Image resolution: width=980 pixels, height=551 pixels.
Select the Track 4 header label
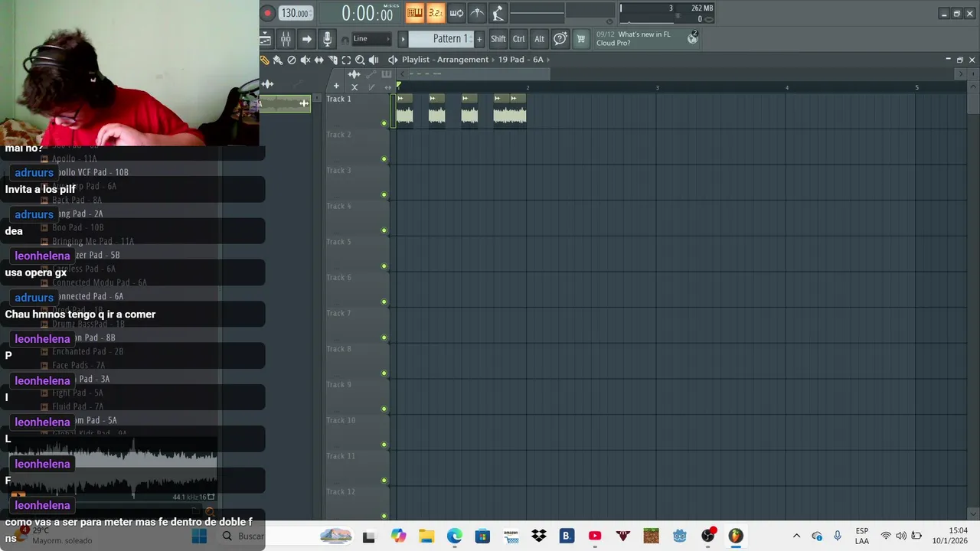click(x=338, y=206)
